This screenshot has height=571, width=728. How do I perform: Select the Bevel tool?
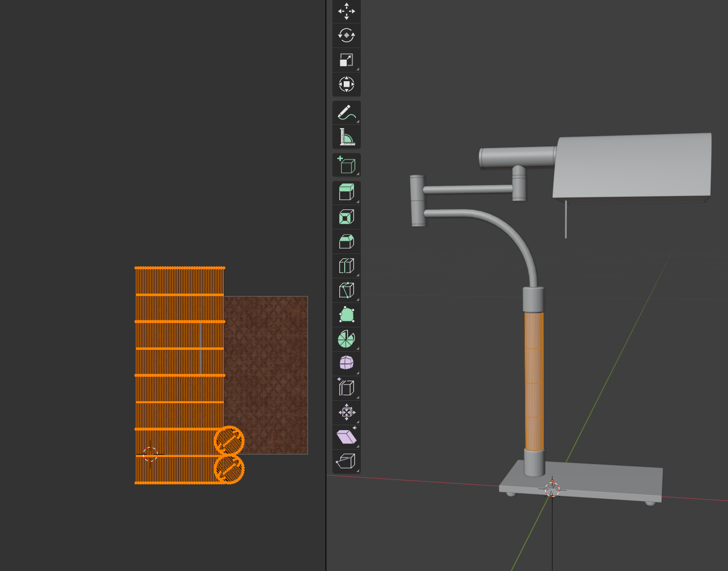point(347,241)
